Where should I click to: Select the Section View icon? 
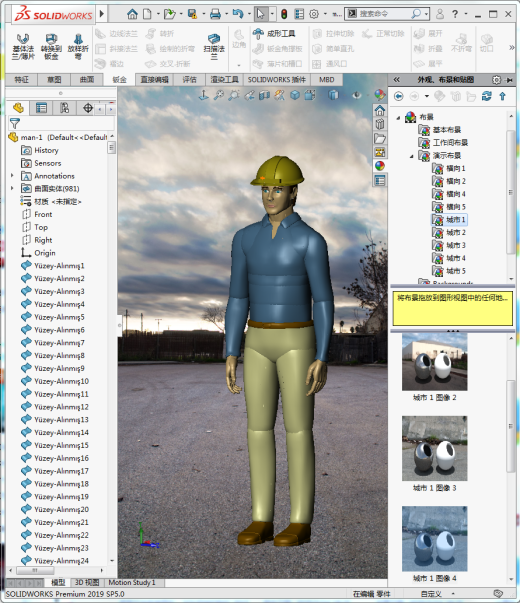coord(265,95)
